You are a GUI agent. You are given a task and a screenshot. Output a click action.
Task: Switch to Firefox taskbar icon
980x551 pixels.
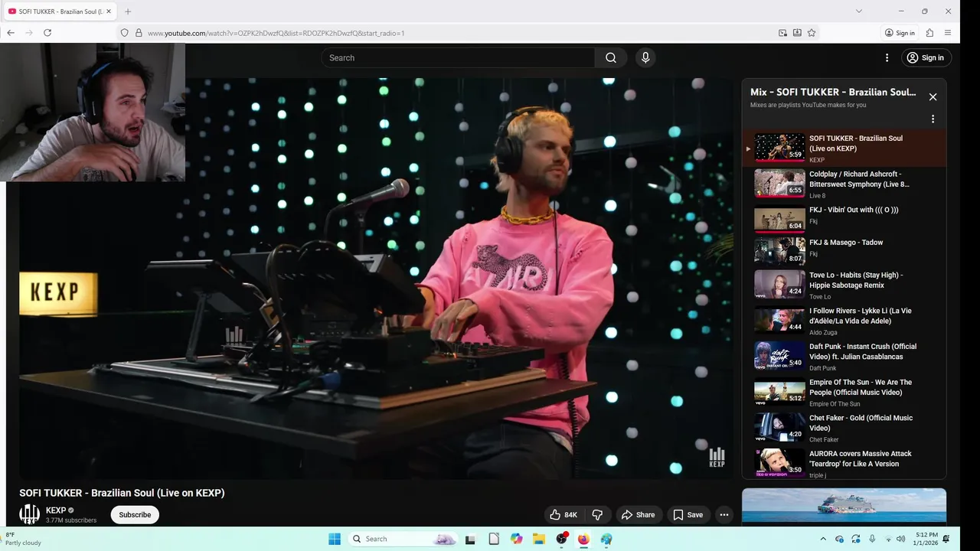[x=583, y=539]
